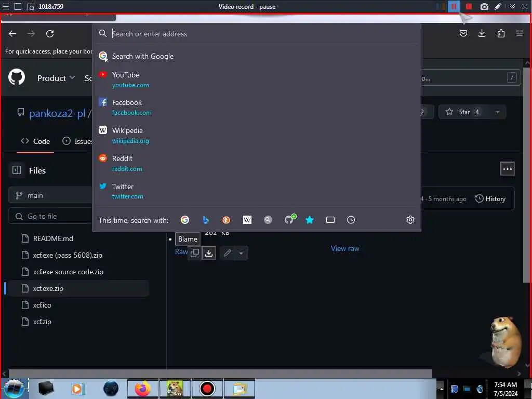This screenshot has height=399, width=532.
Task: Stop recording with the red square
Action: (469, 6)
